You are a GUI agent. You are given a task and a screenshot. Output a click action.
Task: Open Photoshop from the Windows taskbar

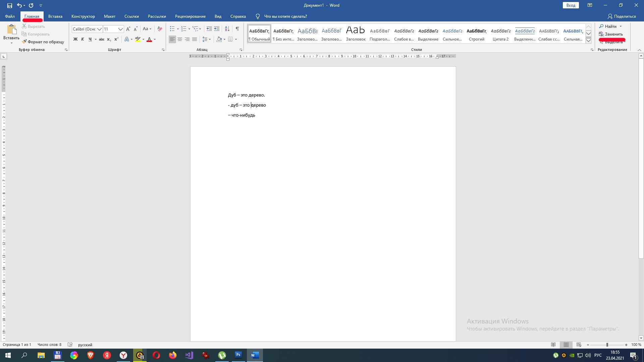tap(238, 355)
